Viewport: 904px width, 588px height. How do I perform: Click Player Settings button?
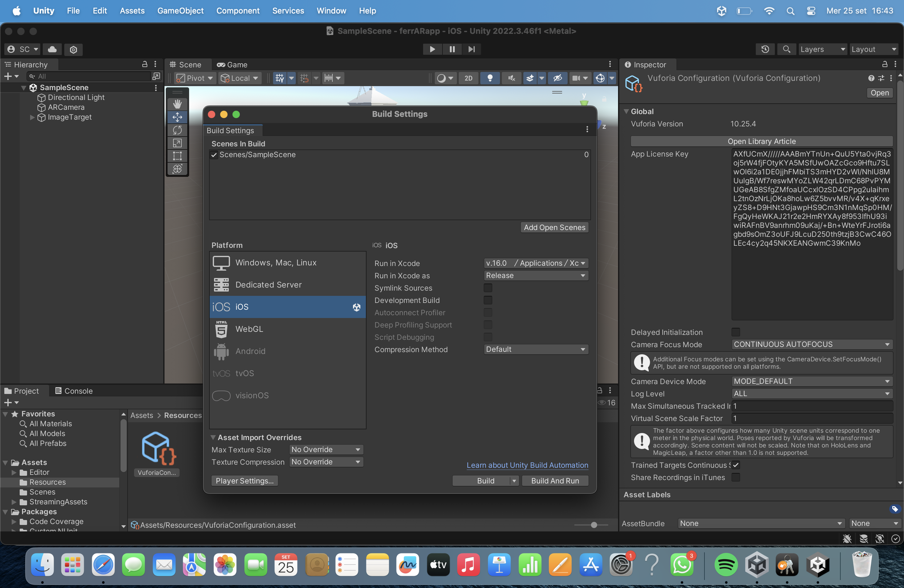(x=245, y=481)
